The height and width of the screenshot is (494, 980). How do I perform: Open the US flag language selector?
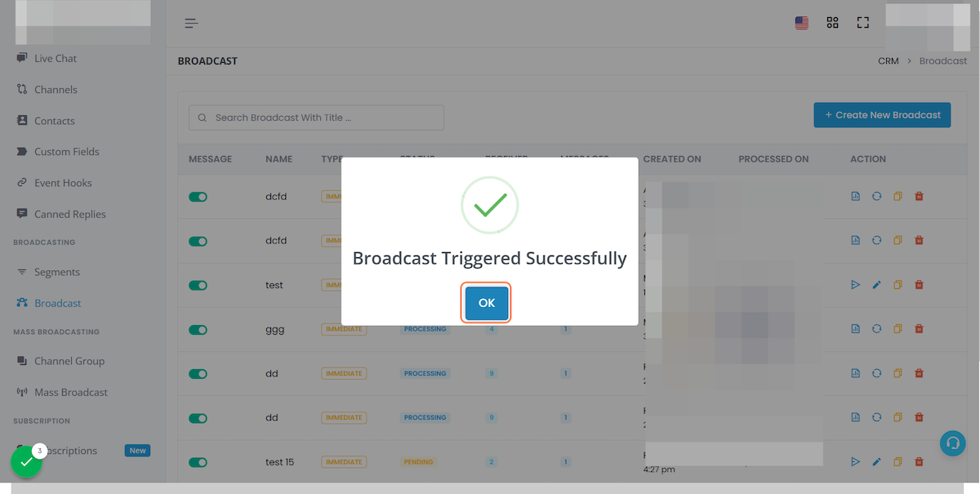pyautogui.click(x=802, y=23)
